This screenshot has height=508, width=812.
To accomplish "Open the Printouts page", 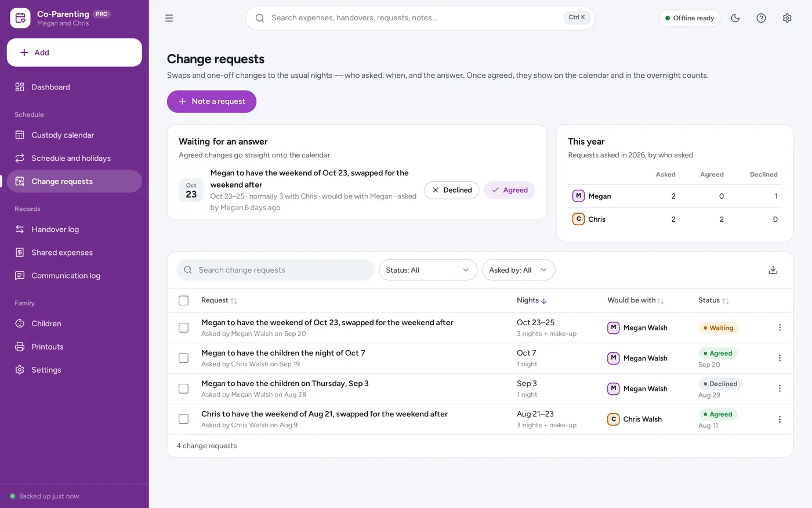I will click(x=74, y=347).
